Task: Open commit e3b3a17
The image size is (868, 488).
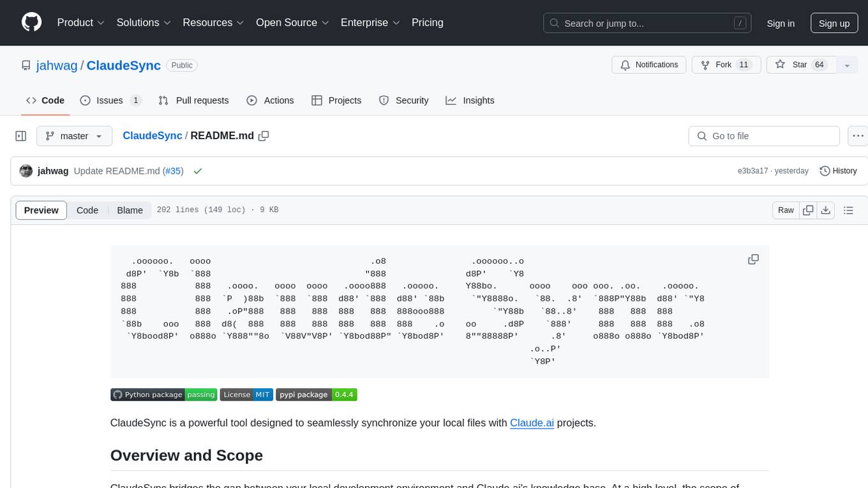Action: pyautogui.click(x=752, y=171)
